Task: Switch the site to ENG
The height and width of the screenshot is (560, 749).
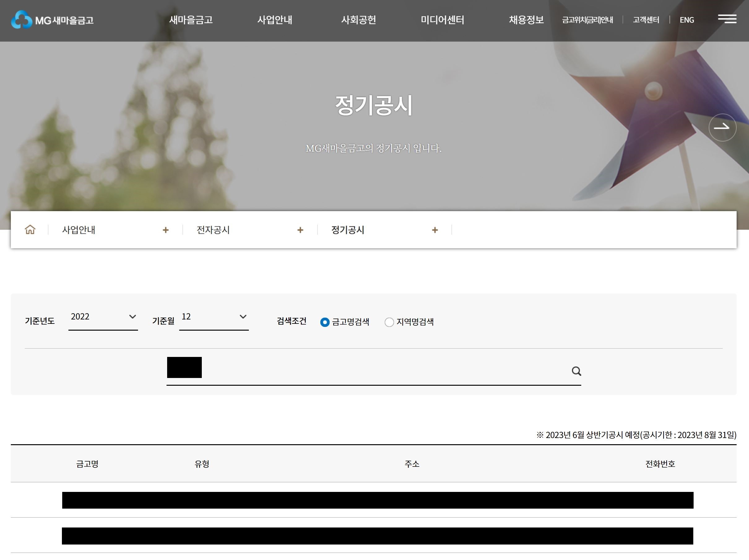Action: [687, 20]
